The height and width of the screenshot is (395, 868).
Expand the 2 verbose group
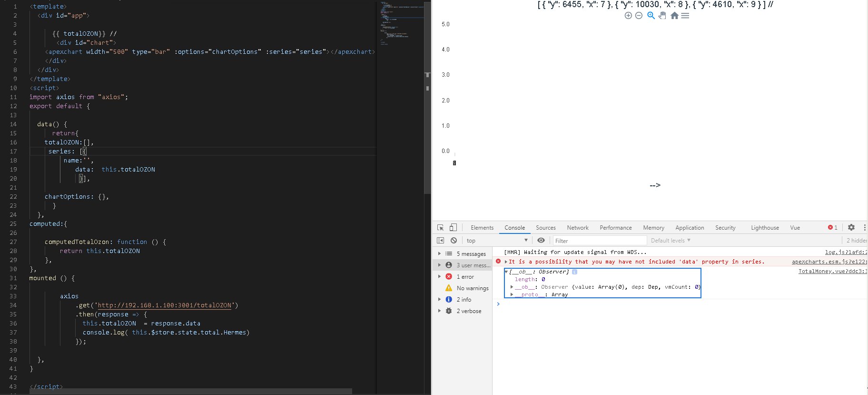[439, 311]
